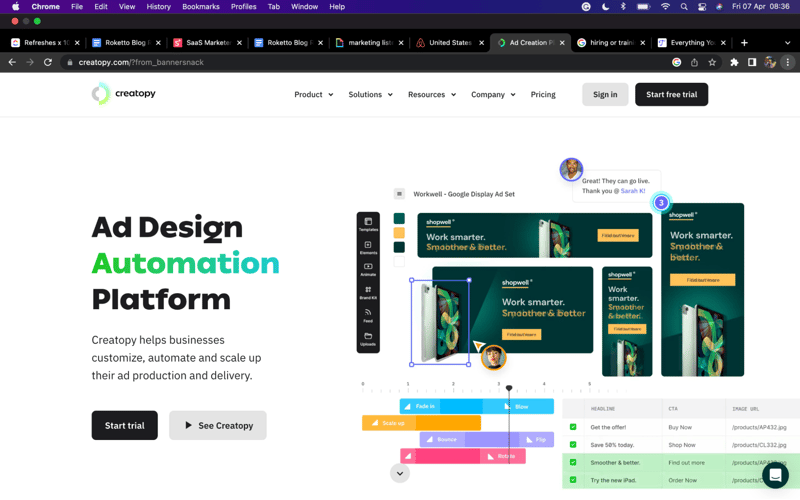Click the Shop Now CTA cell
The image size is (800, 500).
pyautogui.click(x=682, y=445)
